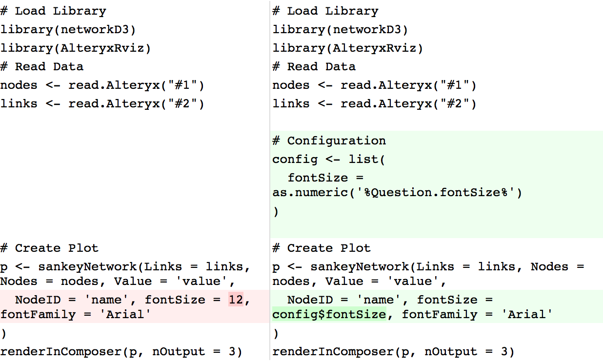Click library(AlteryxRviz) in the right pane
This screenshot has width=603, height=364.
[347, 48]
